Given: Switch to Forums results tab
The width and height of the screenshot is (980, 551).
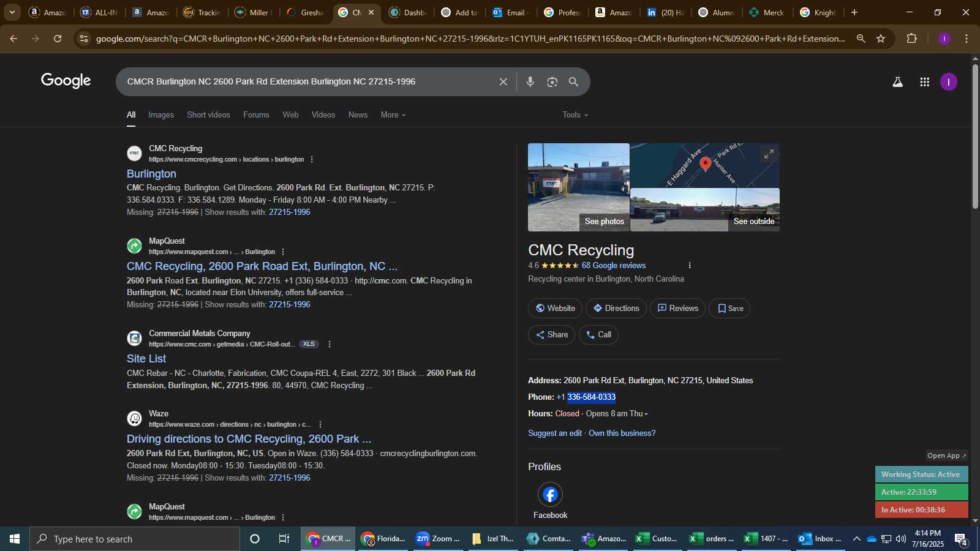Looking at the screenshot, I should [x=256, y=115].
